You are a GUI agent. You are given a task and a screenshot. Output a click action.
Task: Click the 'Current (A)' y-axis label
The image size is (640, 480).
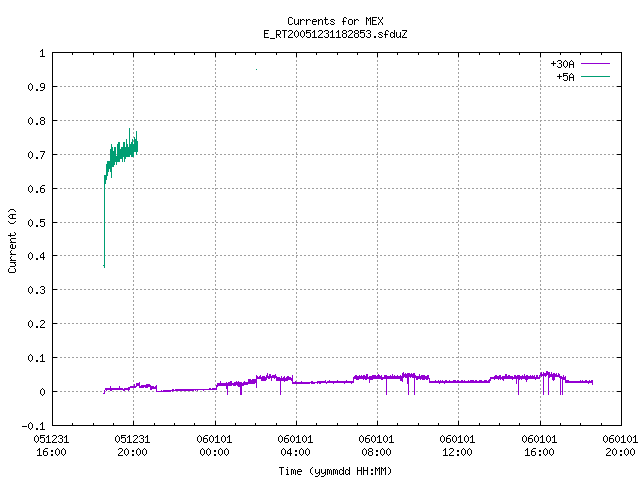(12, 240)
